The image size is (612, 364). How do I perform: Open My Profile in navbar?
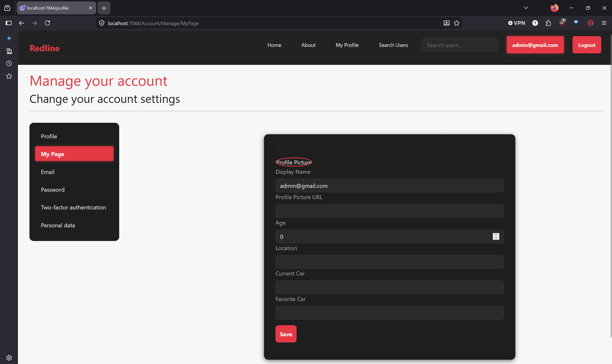click(347, 45)
